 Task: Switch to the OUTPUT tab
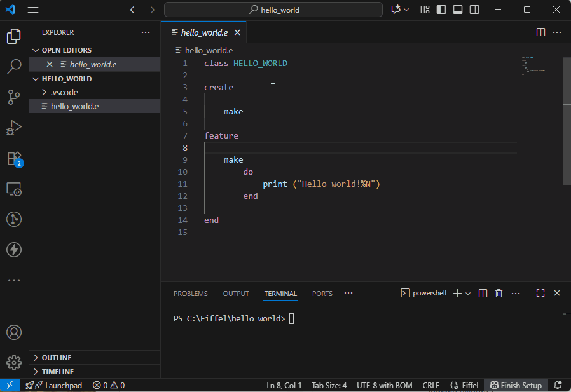(236, 293)
